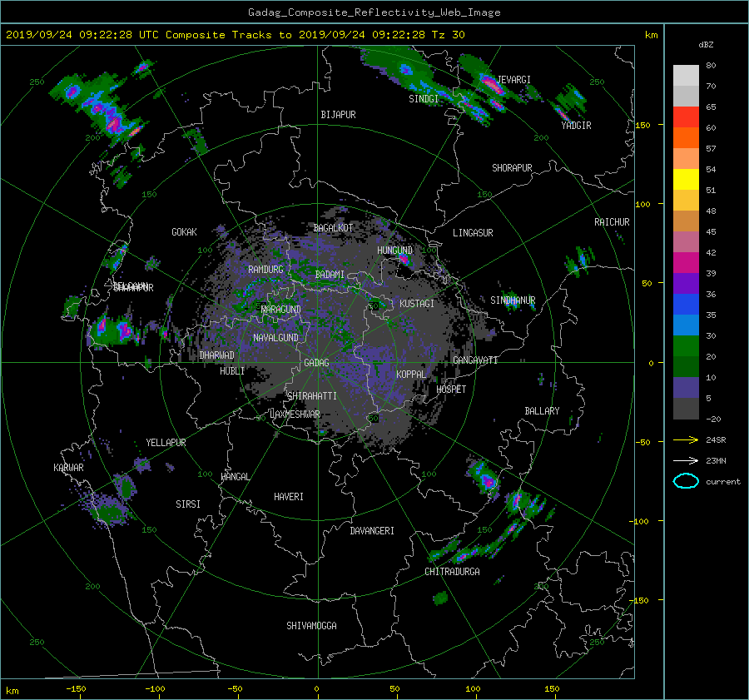
Task: Click the RAICHUR label
Action: tap(612, 222)
